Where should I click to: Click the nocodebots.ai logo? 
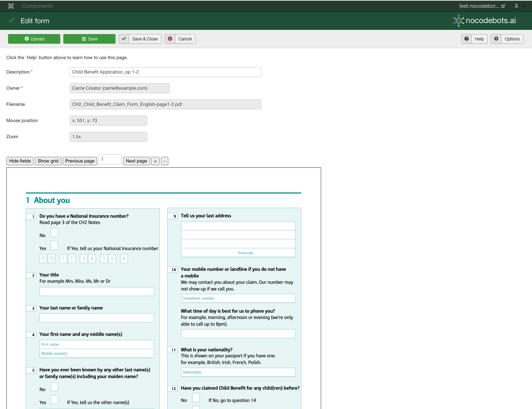(x=484, y=21)
